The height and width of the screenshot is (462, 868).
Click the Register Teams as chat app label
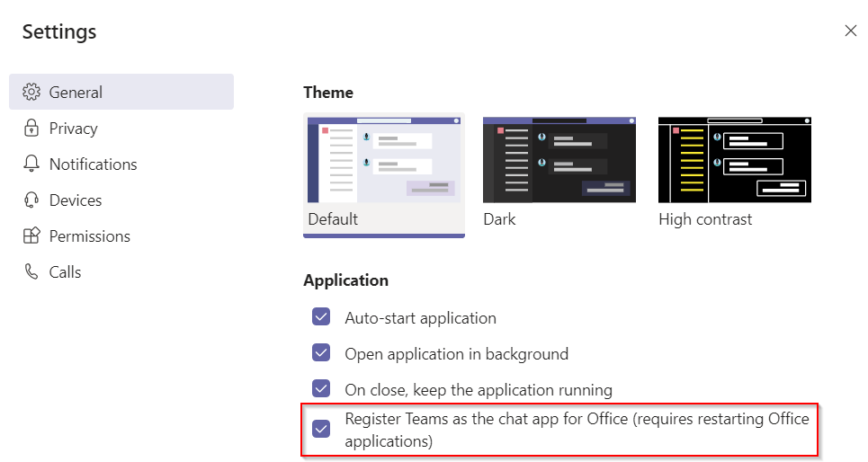tap(577, 430)
